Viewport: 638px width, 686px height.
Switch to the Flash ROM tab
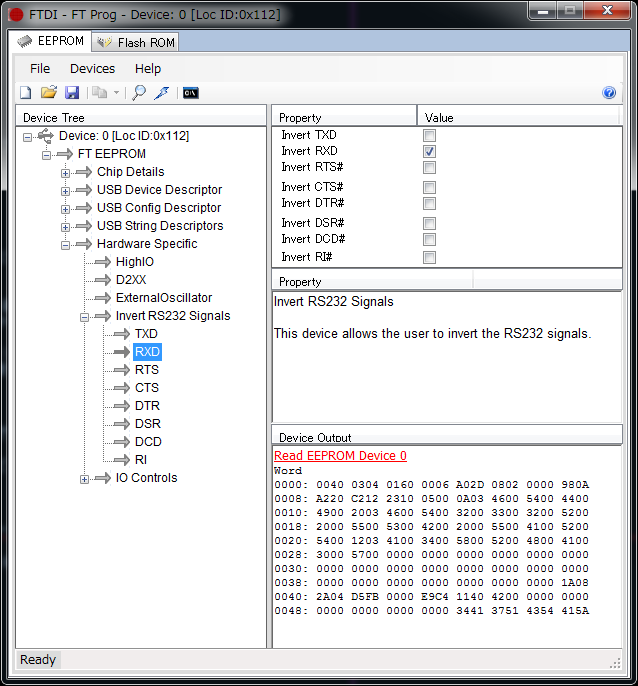[136, 42]
